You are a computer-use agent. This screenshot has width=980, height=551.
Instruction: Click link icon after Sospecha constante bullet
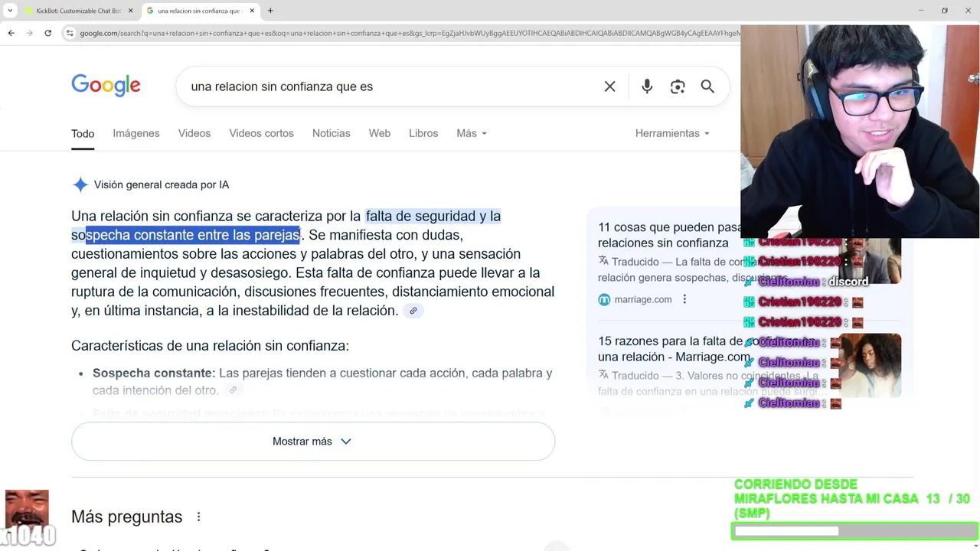click(x=233, y=390)
